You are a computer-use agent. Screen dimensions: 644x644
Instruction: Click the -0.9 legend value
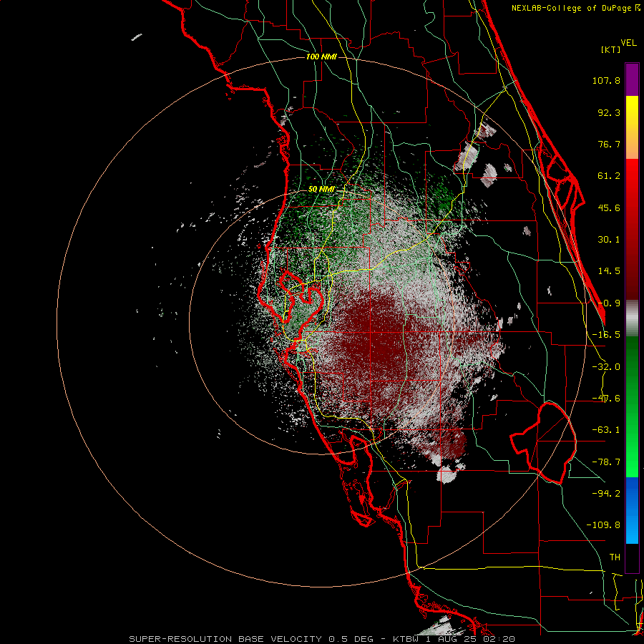click(609, 303)
